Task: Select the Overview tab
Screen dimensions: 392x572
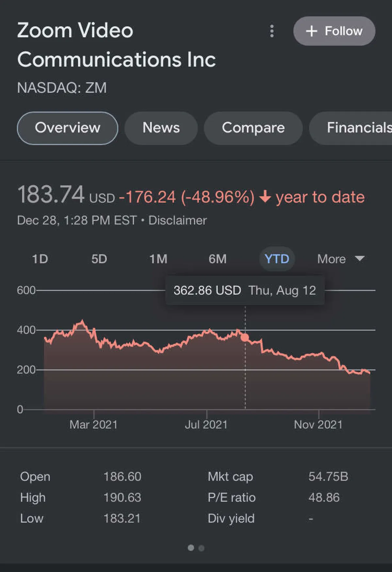Action: pos(68,128)
